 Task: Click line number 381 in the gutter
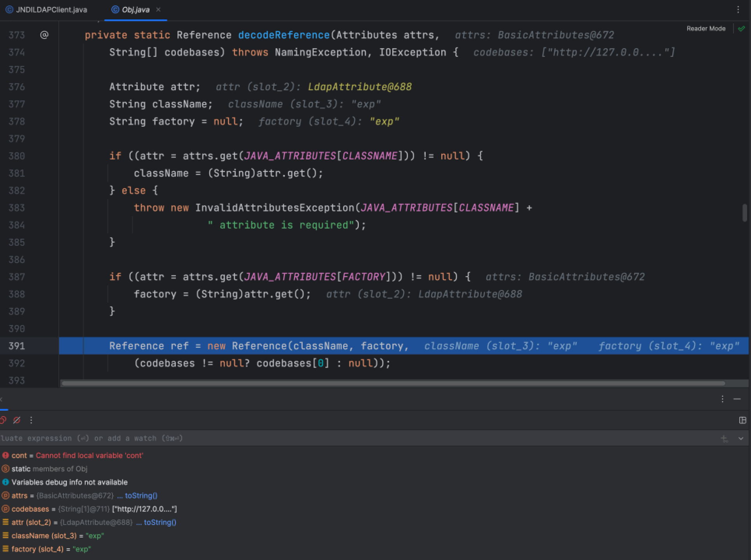tap(17, 173)
